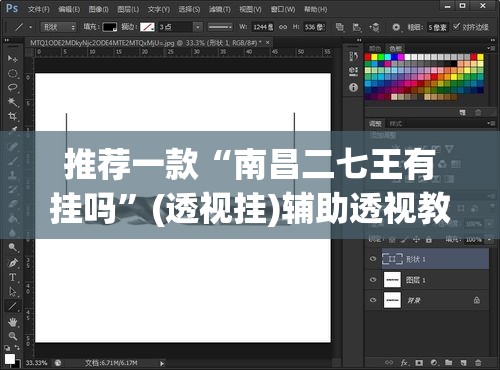
Task: Open the stroke width dropdown arrow
Action: 198,27
